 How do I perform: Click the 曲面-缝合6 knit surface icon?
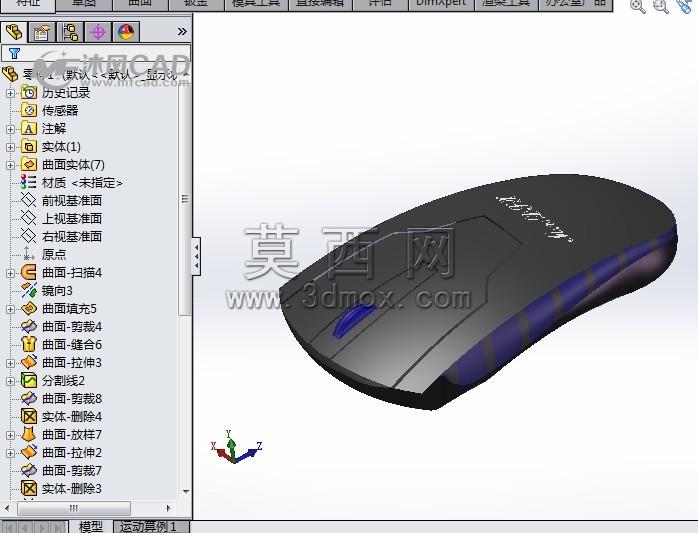coord(29,345)
